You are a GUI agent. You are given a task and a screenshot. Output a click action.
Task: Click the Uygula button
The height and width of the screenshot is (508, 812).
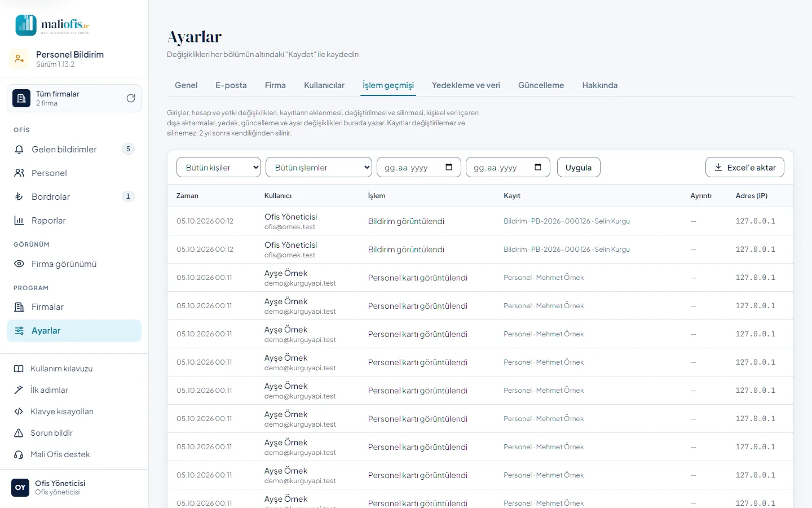(579, 167)
